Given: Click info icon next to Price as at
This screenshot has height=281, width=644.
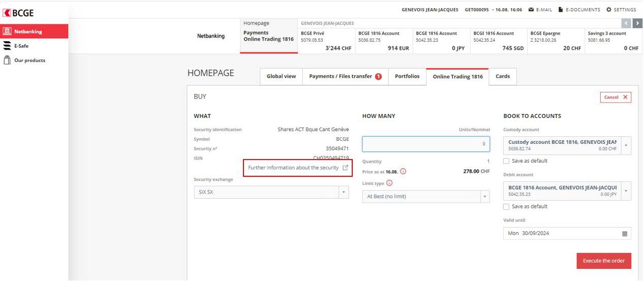Looking at the screenshot, I should [x=403, y=171].
